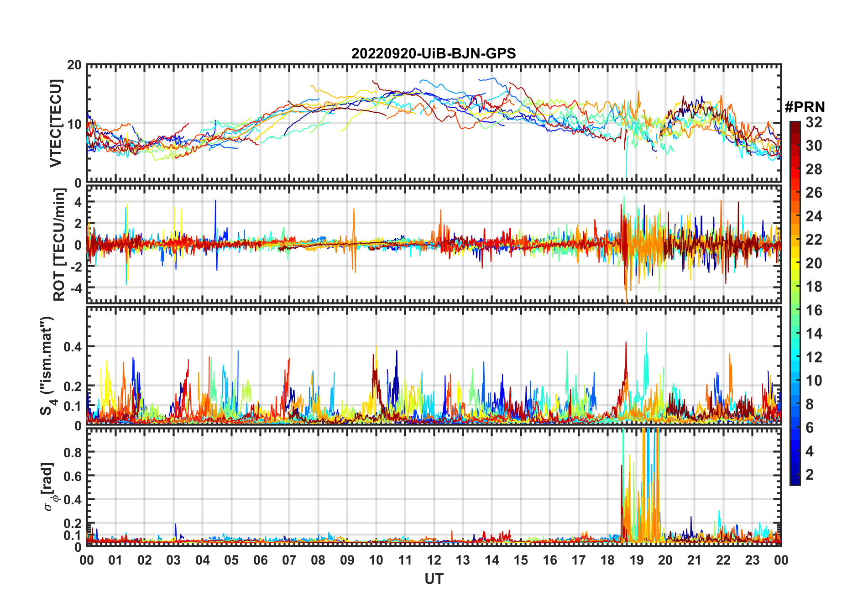
Task: Click the UT hour tick label "12"
Action: point(434,560)
